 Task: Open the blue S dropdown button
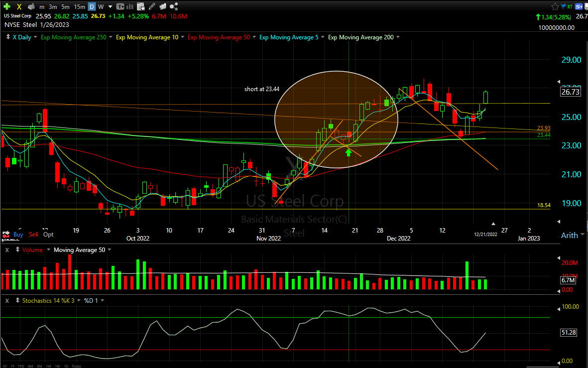pyautogui.click(x=579, y=6)
